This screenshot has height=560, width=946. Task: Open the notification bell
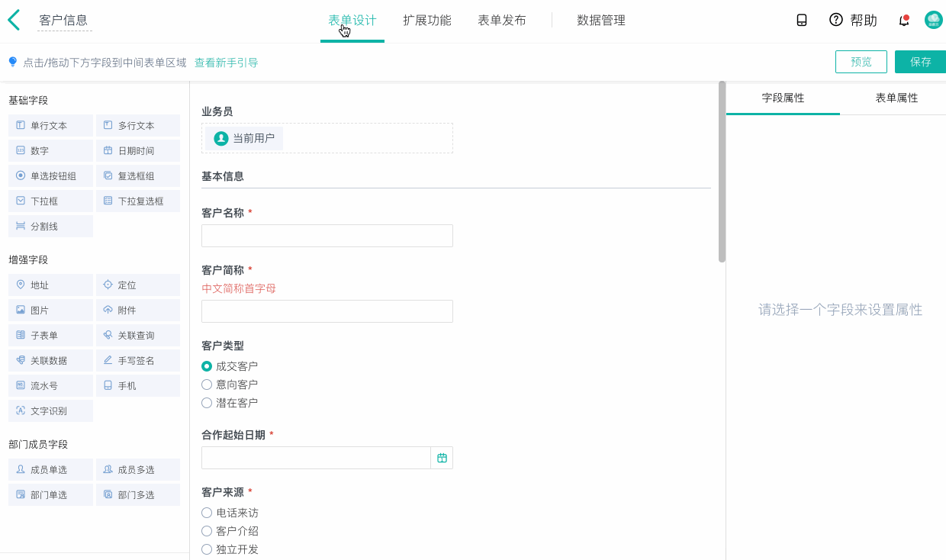904,21
